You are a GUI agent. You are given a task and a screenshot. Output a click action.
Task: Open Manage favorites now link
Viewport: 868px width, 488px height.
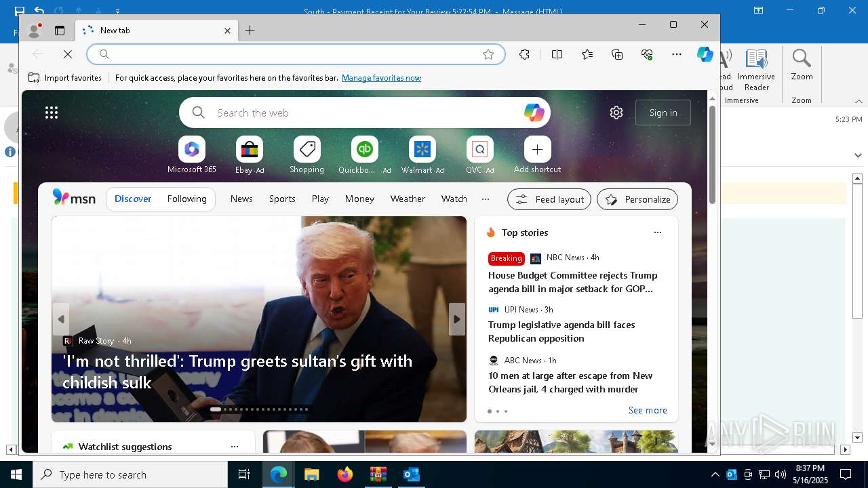tap(381, 78)
